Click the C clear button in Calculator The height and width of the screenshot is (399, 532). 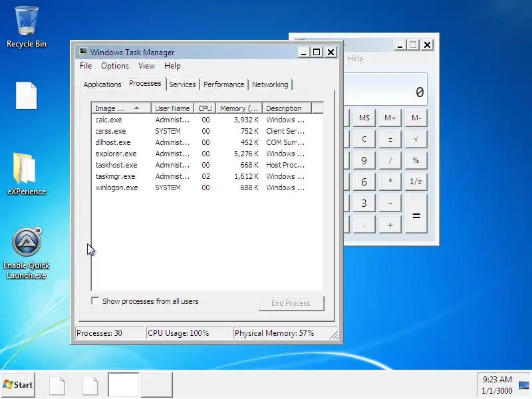pos(364,139)
